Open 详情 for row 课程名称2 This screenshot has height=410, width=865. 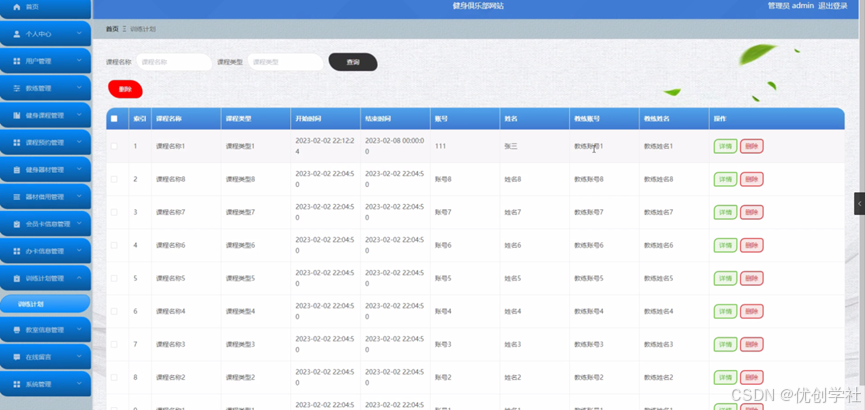pyautogui.click(x=725, y=377)
